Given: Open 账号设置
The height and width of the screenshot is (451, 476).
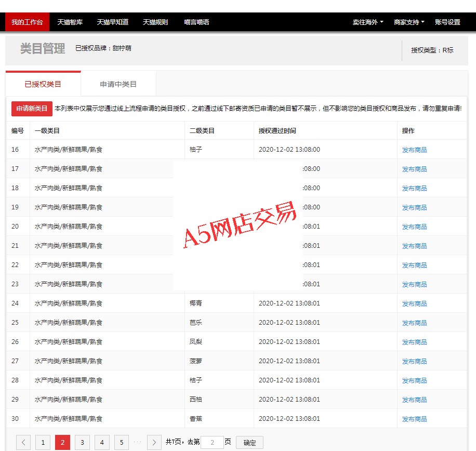Looking at the screenshot, I should pos(447,22).
